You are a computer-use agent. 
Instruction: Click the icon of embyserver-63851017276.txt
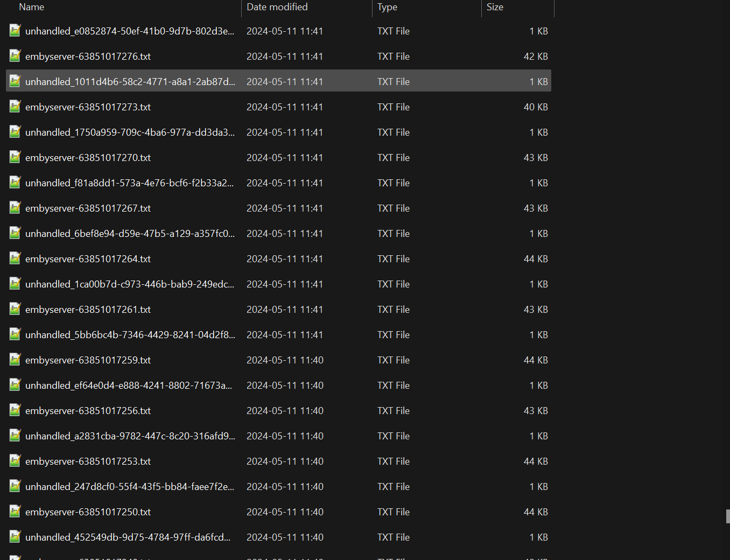click(x=15, y=55)
